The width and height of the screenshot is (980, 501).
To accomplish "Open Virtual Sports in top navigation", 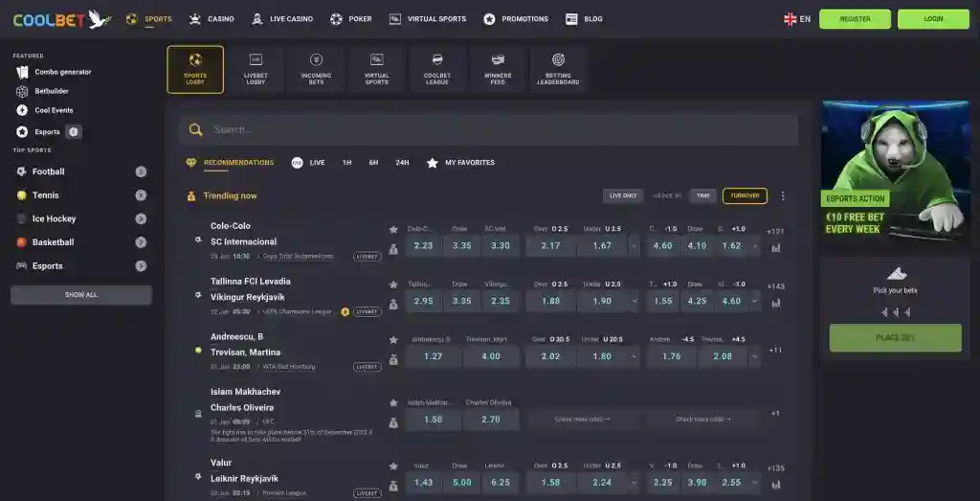I will (428, 19).
